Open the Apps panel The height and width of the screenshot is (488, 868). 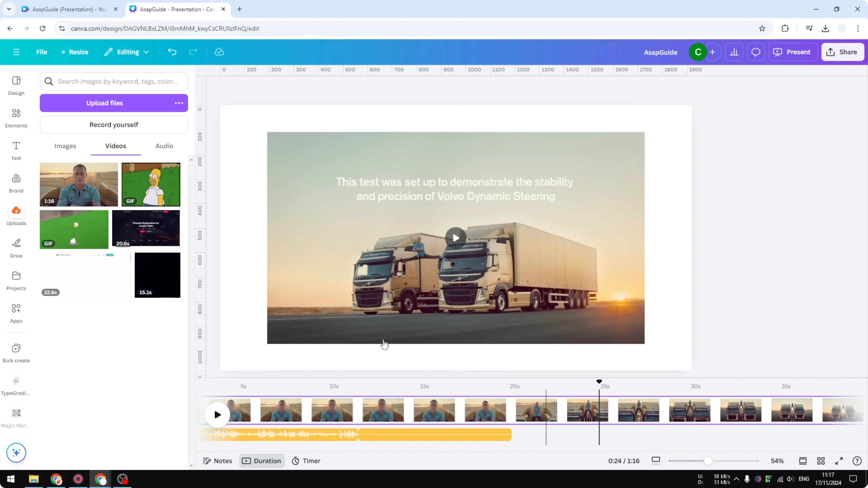click(x=16, y=313)
